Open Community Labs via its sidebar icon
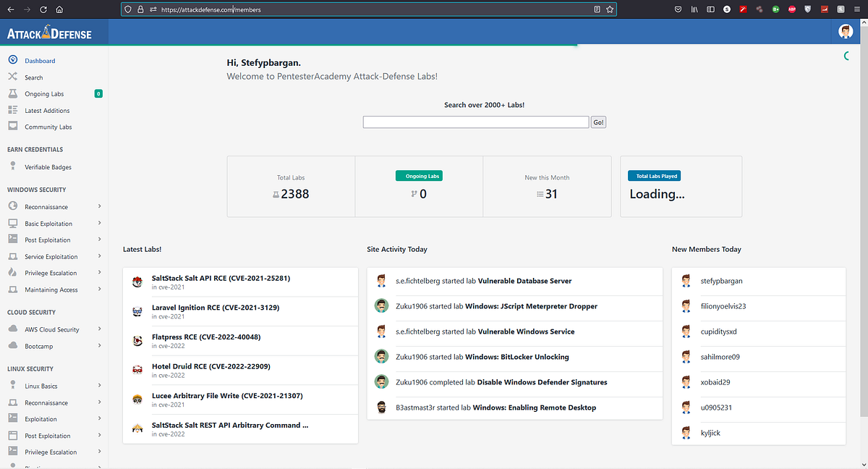 [x=13, y=127]
